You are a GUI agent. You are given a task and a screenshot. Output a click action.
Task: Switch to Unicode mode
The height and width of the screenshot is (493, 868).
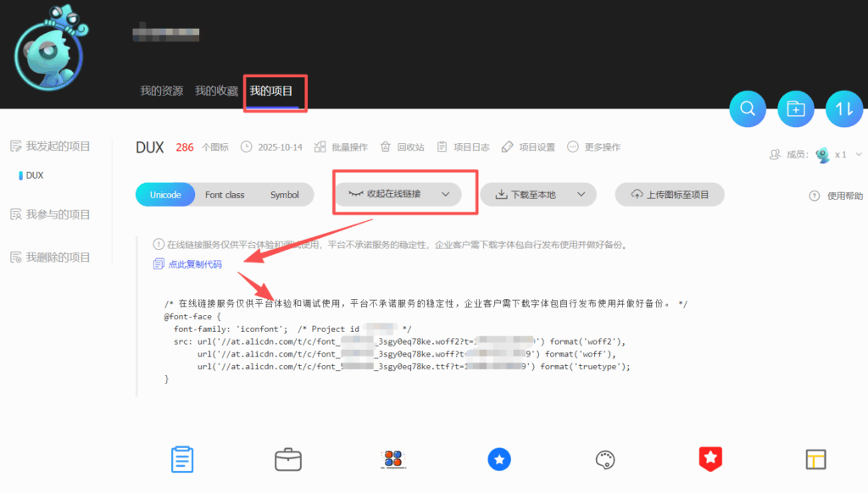pyautogui.click(x=165, y=195)
